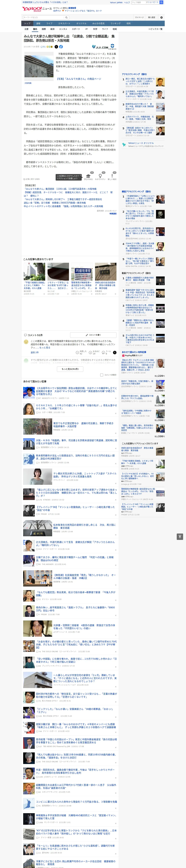Open settings via the gear icon
This screenshot has height=868, width=186.
coord(161,17)
